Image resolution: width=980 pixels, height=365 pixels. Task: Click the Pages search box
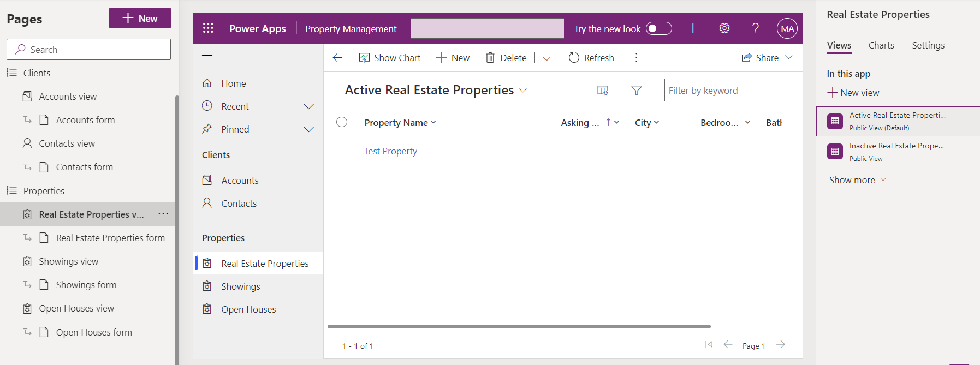(x=88, y=49)
